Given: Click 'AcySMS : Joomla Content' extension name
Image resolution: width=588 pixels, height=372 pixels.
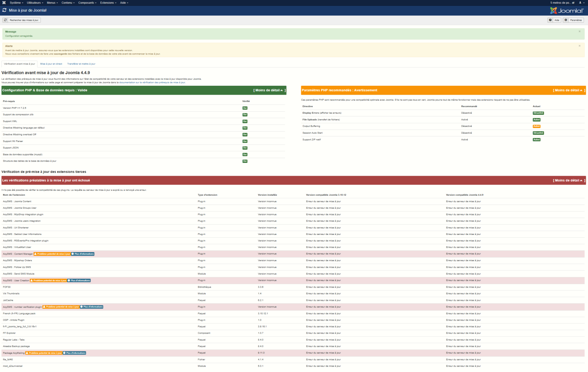Looking at the screenshot, I should (x=17, y=201).
